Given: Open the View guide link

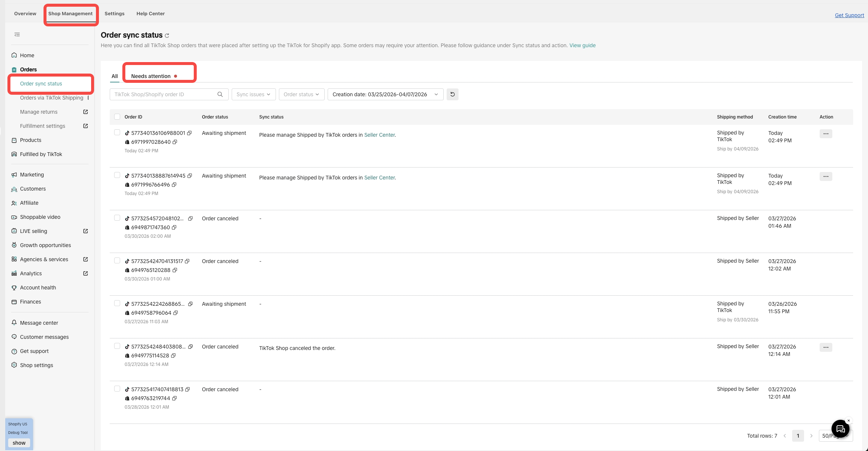Looking at the screenshot, I should pos(582,45).
